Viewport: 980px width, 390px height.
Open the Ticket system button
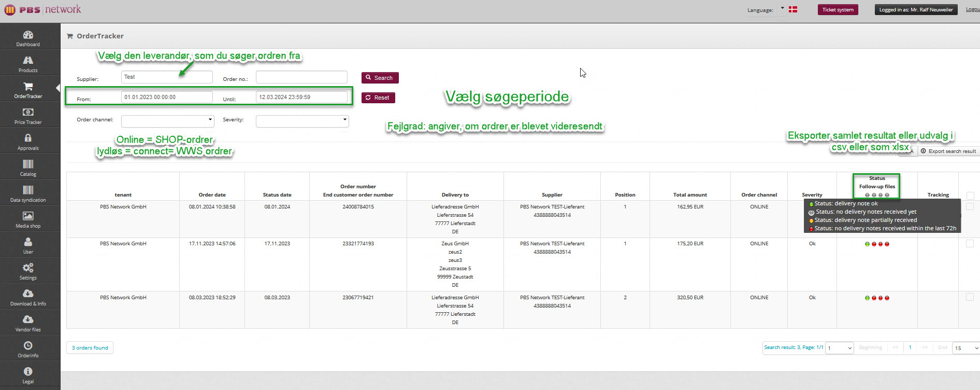click(838, 10)
